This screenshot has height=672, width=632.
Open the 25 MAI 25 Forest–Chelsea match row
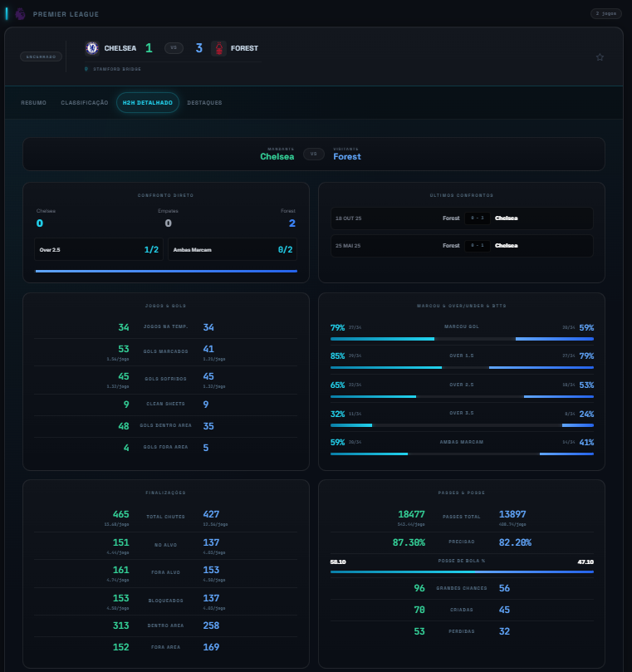coord(462,246)
